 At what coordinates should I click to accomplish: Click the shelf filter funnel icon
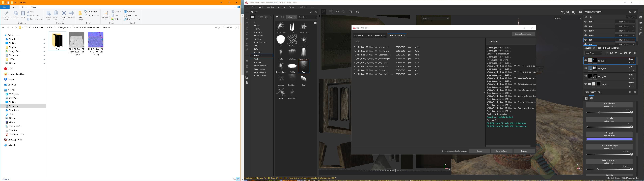(x=277, y=17)
